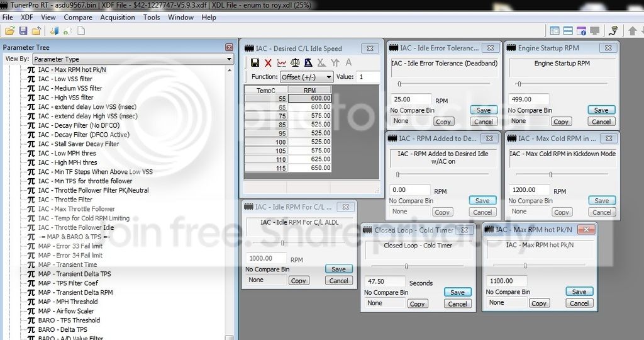Image resolution: width=644 pixels, height=340 pixels.
Task: Click the red X cancel icon in table toolbar
Action: [x=268, y=62]
